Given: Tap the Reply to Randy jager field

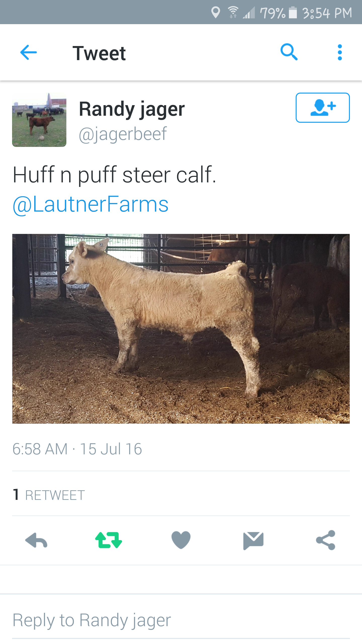Looking at the screenshot, I should (181, 620).
